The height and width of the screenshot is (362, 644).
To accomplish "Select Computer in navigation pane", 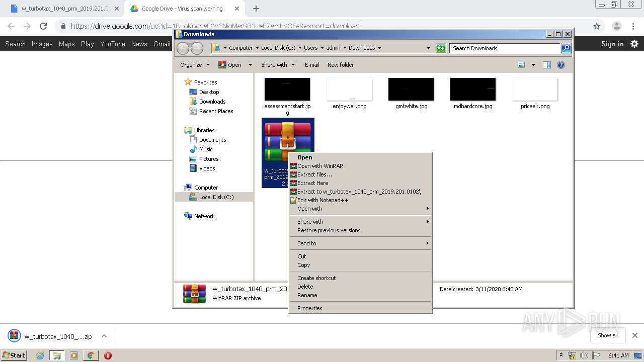I will [x=201, y=188].
